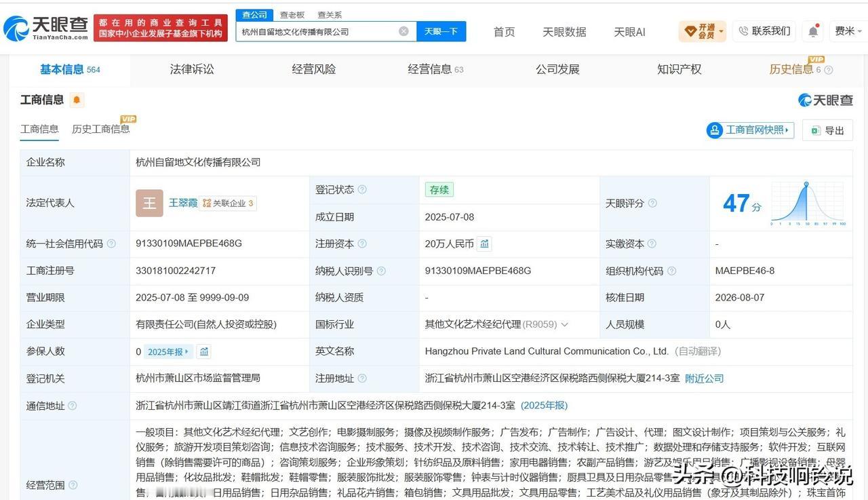The height and width of the screenshot is (500, 868).
Task: Click the help icon next to 天眼评分
Action: 652,203
